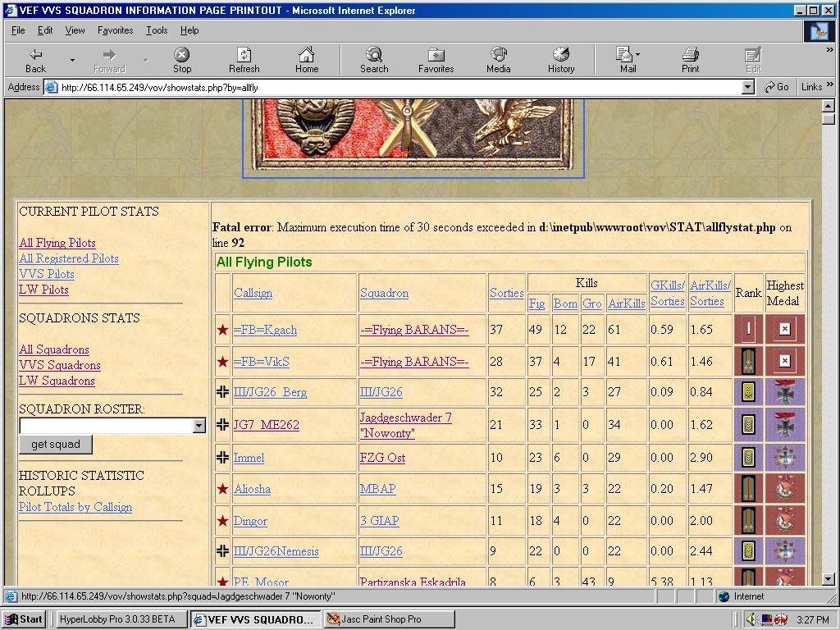Switch to Jasc Paint Shop Pro taskbar button
The height and width of the screenshot is (630, 840).
point(389,619)
